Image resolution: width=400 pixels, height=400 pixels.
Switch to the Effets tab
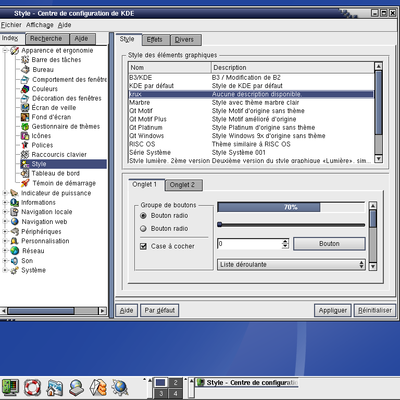coord(155,40)
